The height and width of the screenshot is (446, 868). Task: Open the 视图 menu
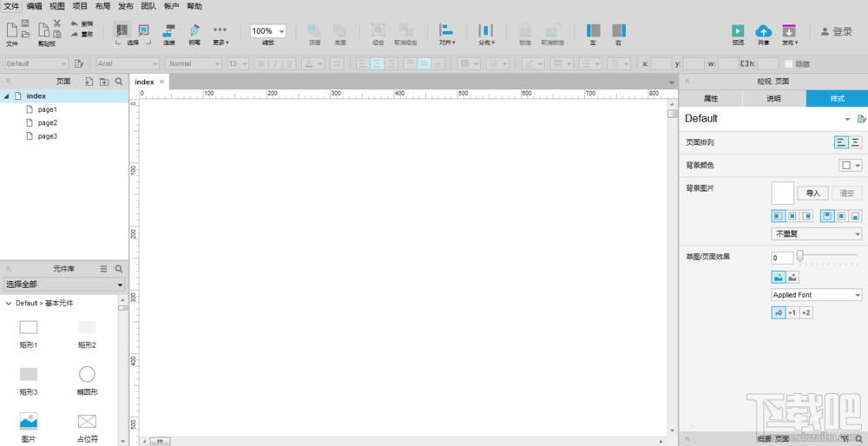57,7
